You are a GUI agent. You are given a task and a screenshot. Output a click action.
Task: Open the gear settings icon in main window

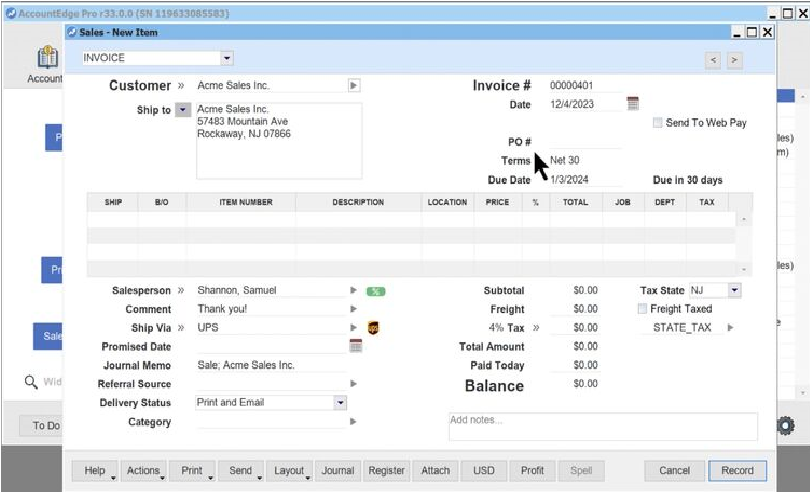tap(786, 426)
